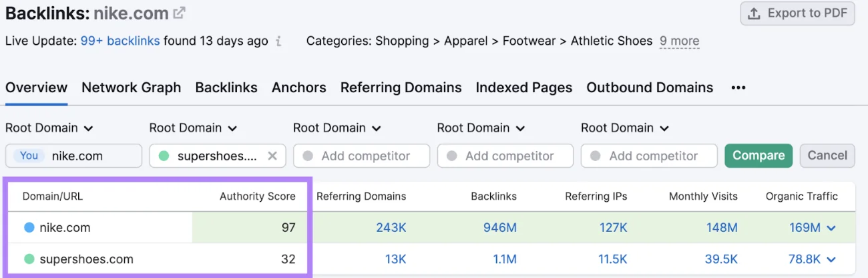868x278 pixels.
Task: Open nike.com 148M monthly visits
Action: tap(722, 228)
